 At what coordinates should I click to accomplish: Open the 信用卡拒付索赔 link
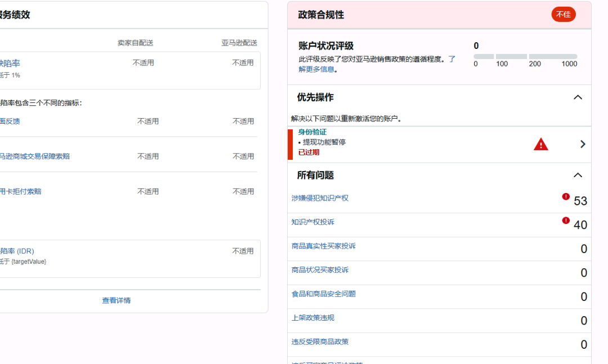(x=21, y=191)
